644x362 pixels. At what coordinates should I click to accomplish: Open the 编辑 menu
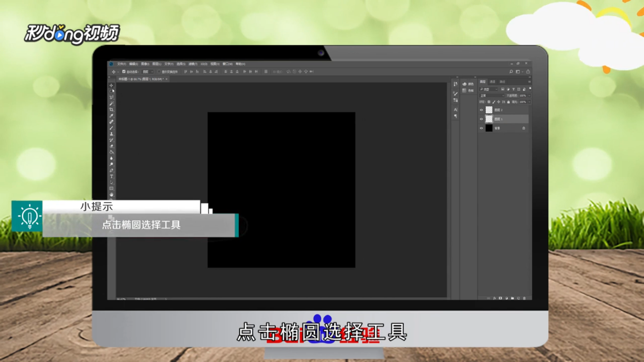133,64
